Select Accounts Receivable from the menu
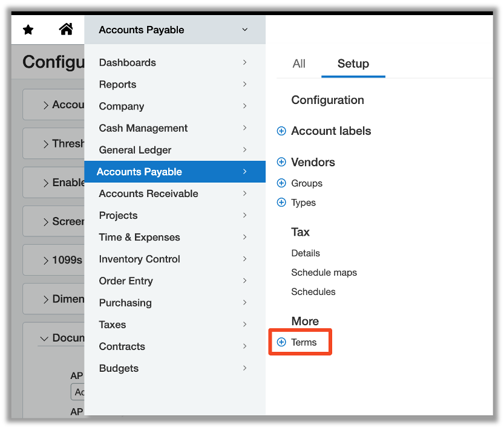This screenshot has height=428, width=504. point(148,193)
